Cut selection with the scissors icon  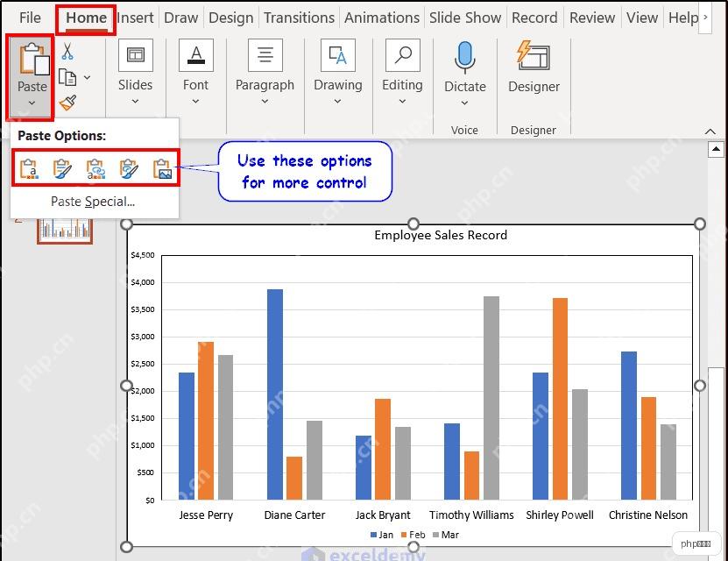coord(67,52)
